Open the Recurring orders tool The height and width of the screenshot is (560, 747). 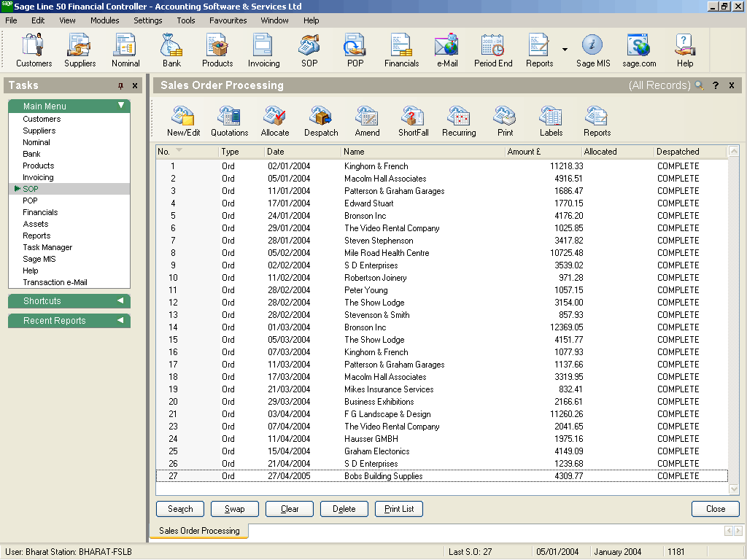pyautogui.click(x=459, y=120)
